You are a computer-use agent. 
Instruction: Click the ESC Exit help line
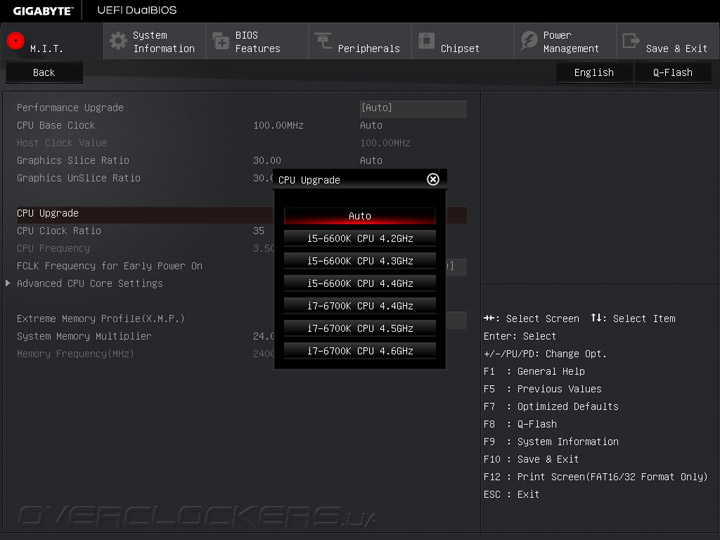(x=512, y=495)
